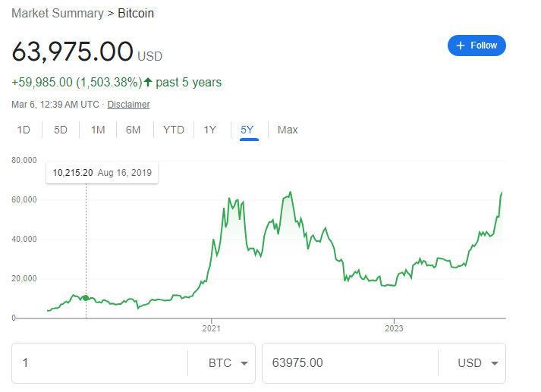The height and width of the screenshot is (392, 541).
Task: Click the green up arrow price indicator
Action: pyautogui.click(x=148, y=82)
